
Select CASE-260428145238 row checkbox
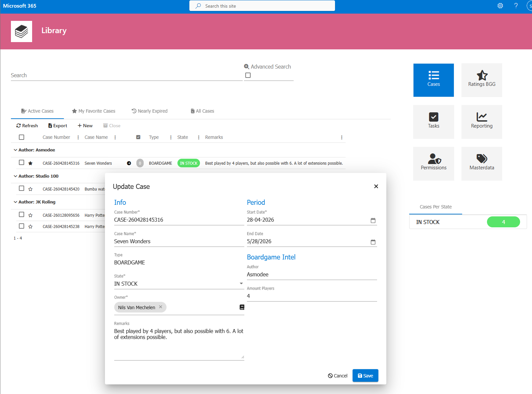point(22,226)
